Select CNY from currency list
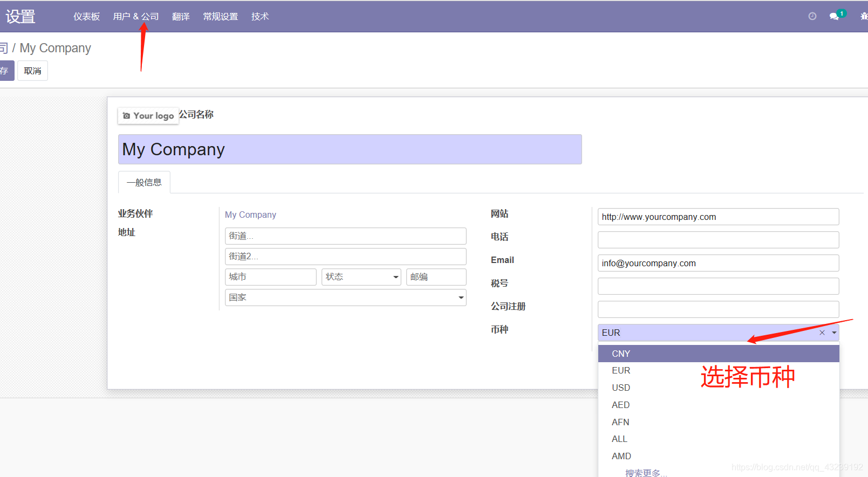868x477 pixels. click(719, 354)
